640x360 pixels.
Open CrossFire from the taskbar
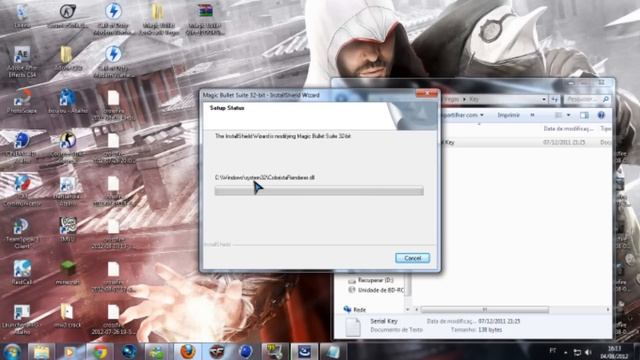[x=217, y=351]
